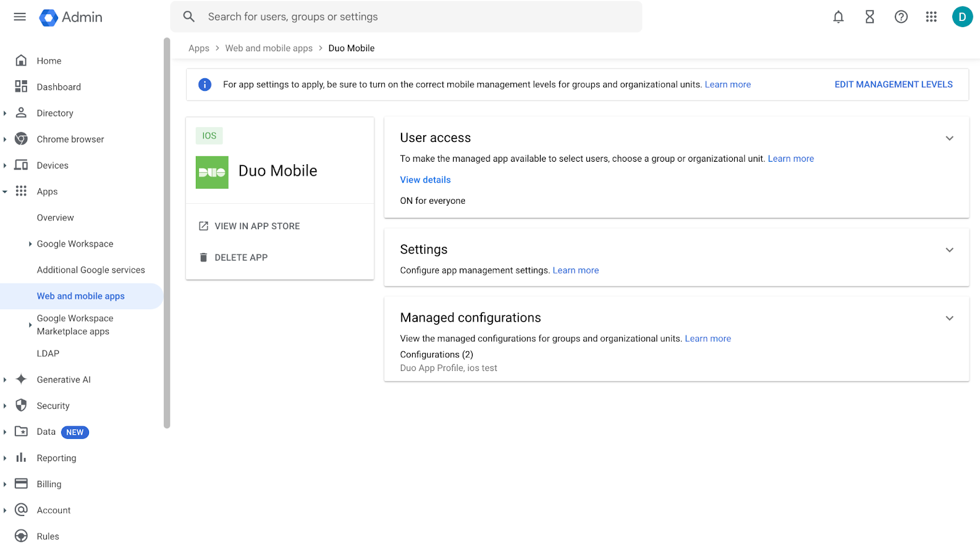
Task: Click 'ON for everyone' status text
Action: click(x=433, y=201)
